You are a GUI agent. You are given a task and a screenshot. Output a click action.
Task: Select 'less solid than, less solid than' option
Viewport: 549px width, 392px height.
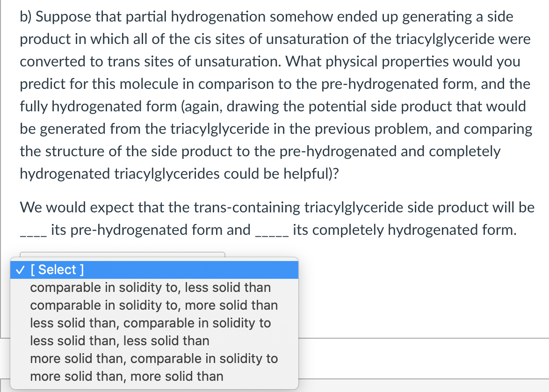tap(120, 341)
